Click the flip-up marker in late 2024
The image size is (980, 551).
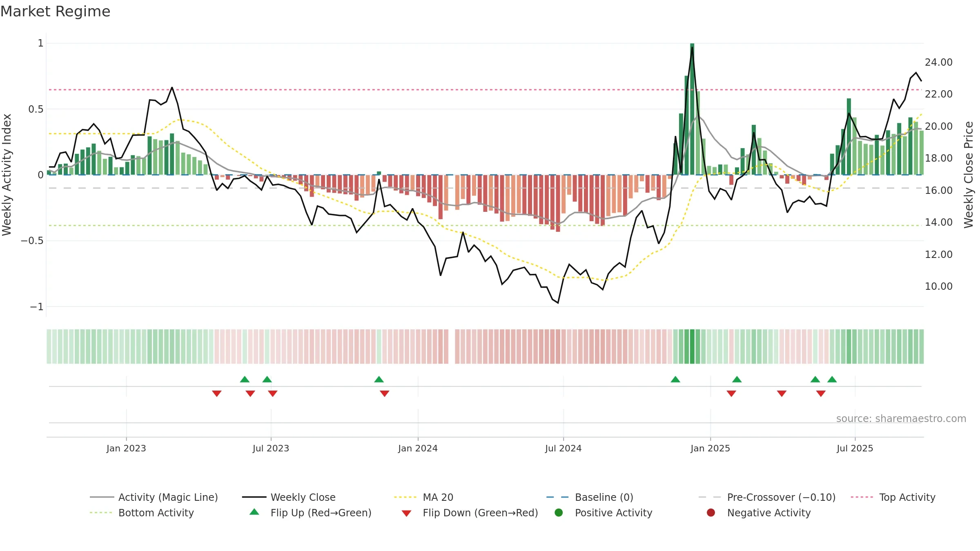(x=675, y=379)
